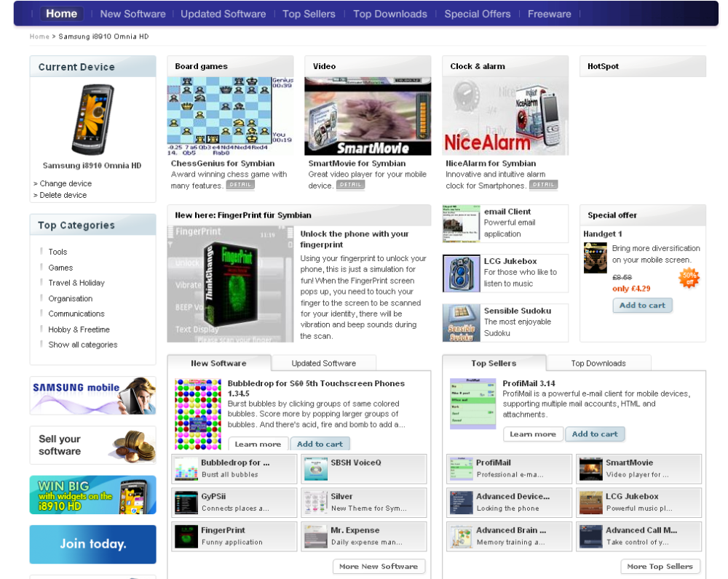This screenshot has width=728, height=579.
Task: Click the Home breadcrumb link
Action: [x=39, y=36]
